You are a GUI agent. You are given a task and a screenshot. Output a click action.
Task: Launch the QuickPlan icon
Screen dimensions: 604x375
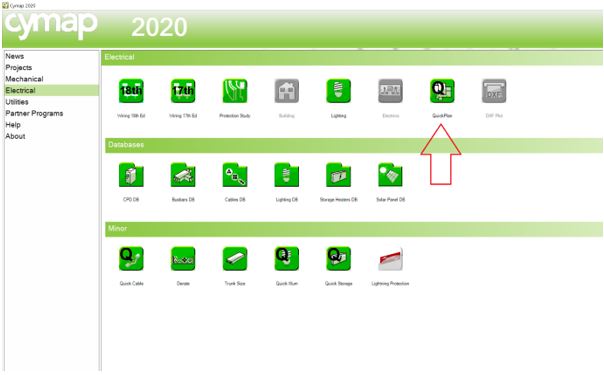(442, 91)
